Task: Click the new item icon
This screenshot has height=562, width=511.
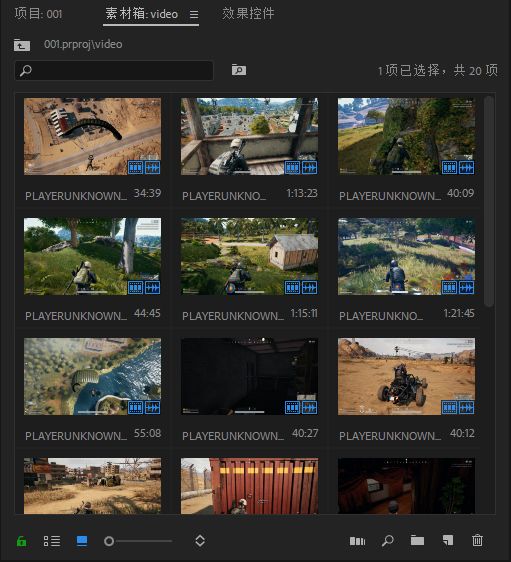Action: [x=448, y=540]
